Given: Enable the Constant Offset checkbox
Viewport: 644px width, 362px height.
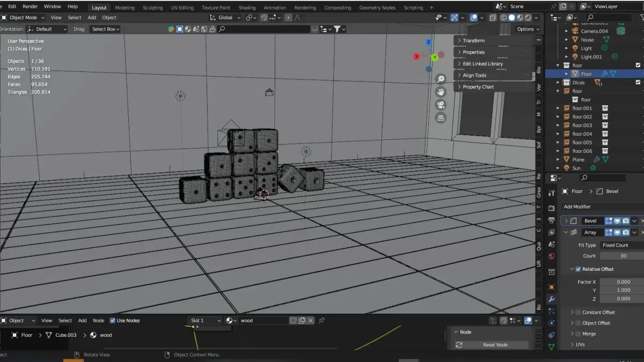Looking at the screenshot, I should click(x=578, y=312).
